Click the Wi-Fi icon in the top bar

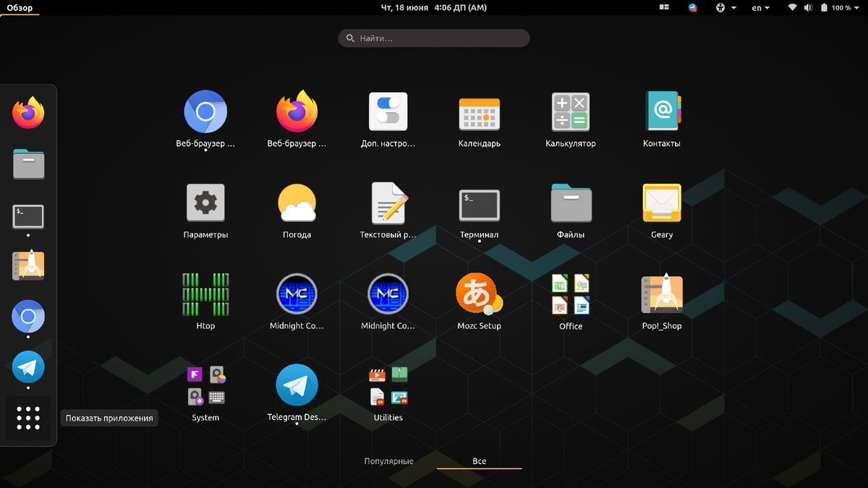point(792,7)
